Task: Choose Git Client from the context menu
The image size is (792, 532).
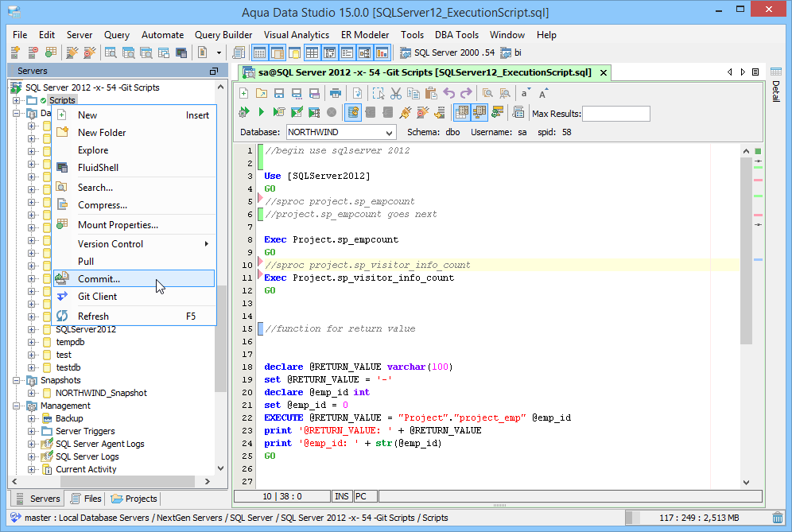Action: pos(134,296)
